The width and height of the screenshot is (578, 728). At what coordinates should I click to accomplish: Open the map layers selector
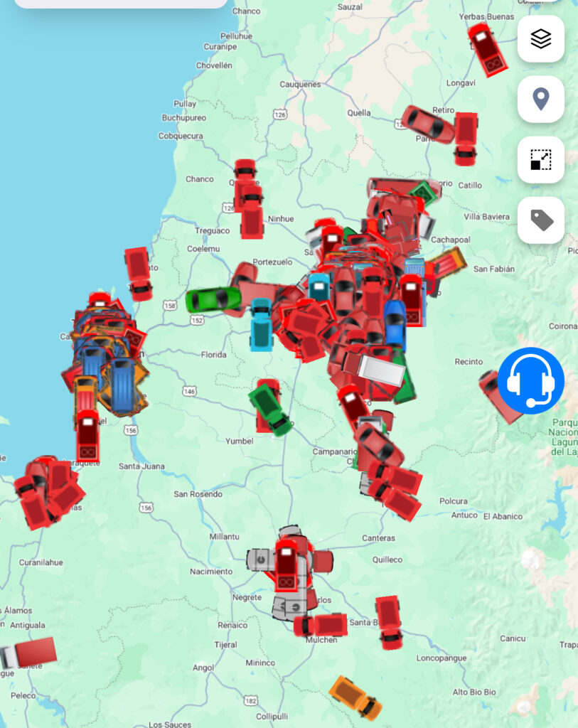pos(541,39)
